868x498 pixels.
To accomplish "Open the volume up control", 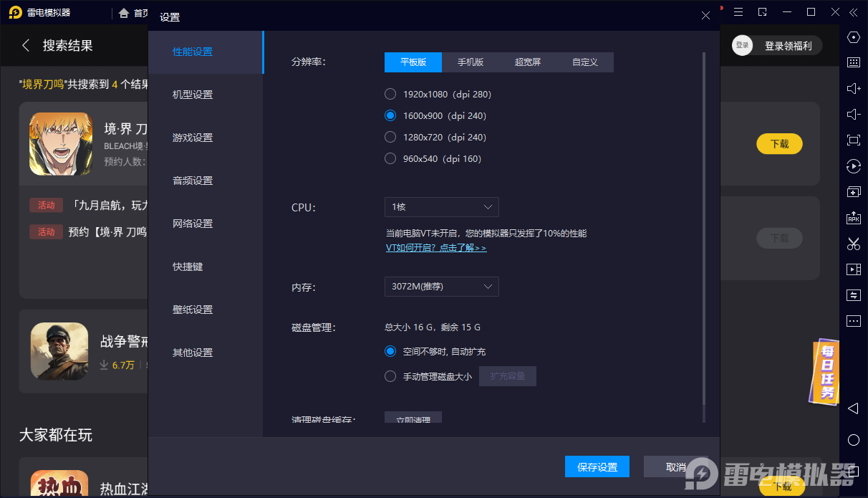I will click(x=853, y=88).
